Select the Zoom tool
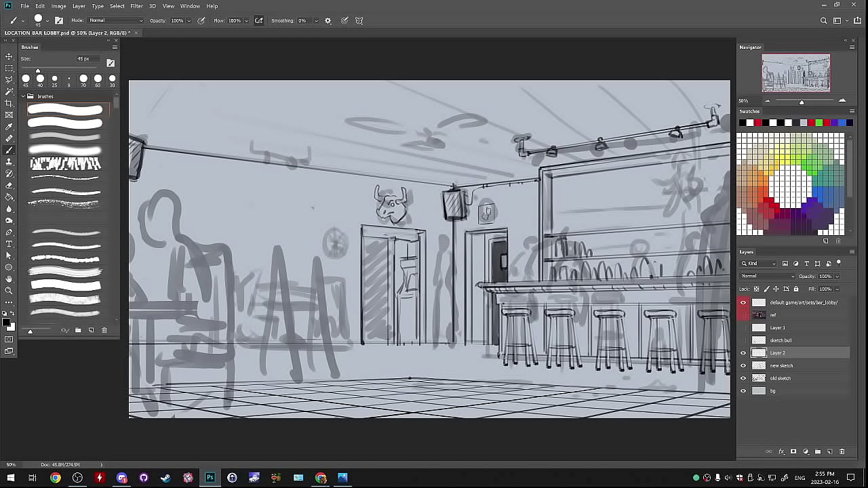 (9, 291)
